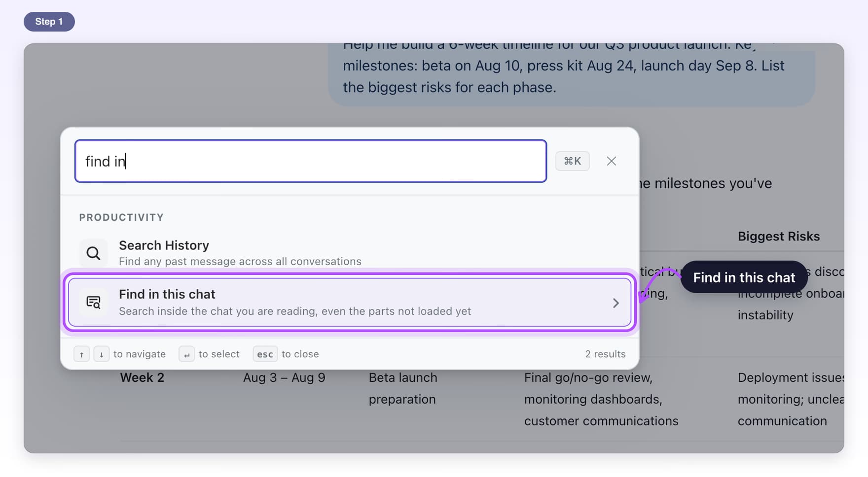Click the ⌘K shortcut badge
The image size is (868, 477).
coord(572,161)
